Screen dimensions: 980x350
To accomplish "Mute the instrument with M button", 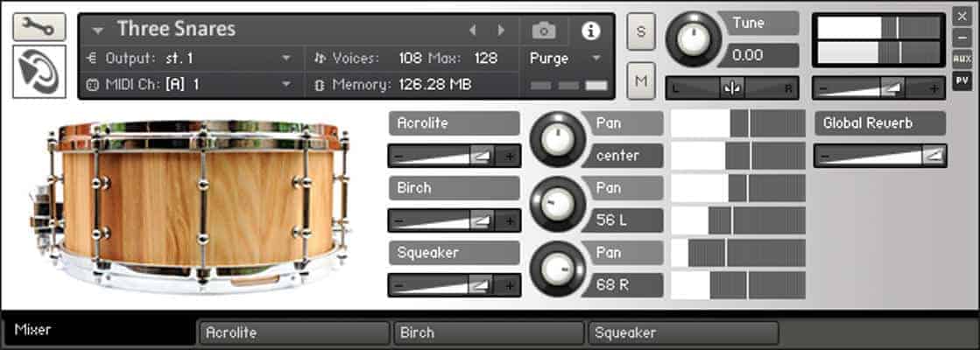I will [x=640, y=80].
